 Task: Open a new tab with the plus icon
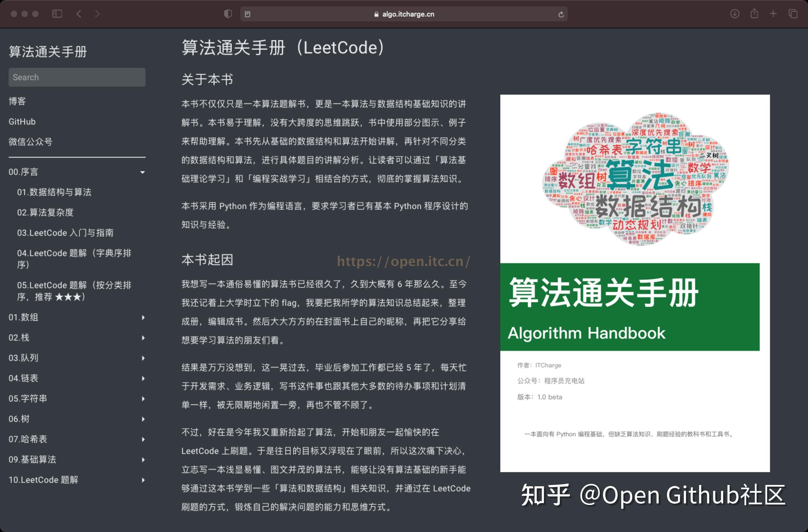(x=773, y=14)
